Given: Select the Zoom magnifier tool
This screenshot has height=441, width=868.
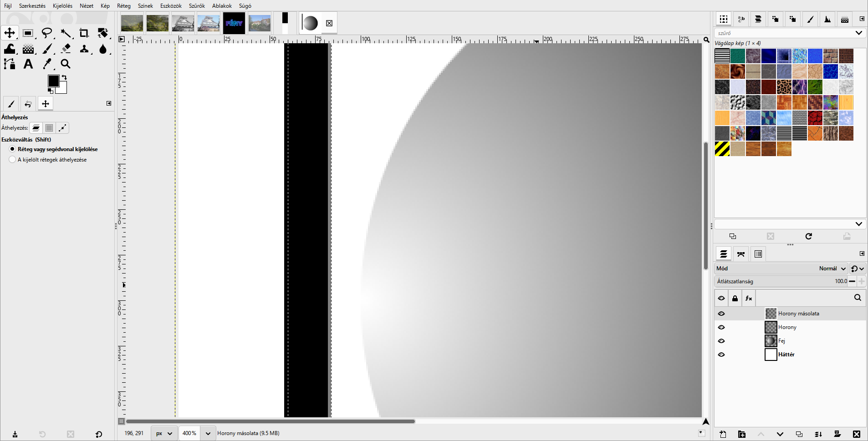Looking at the screenshot, I should coord(66,64).
